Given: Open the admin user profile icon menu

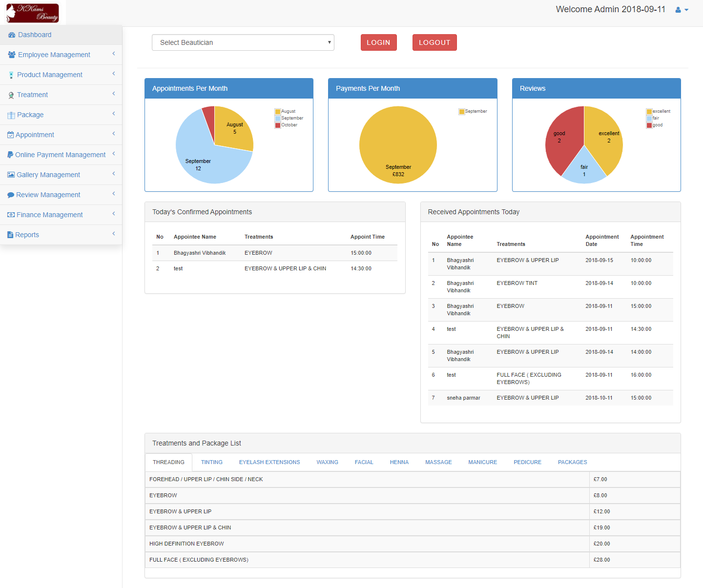Looking at the screenshot, I should [681, 10].
